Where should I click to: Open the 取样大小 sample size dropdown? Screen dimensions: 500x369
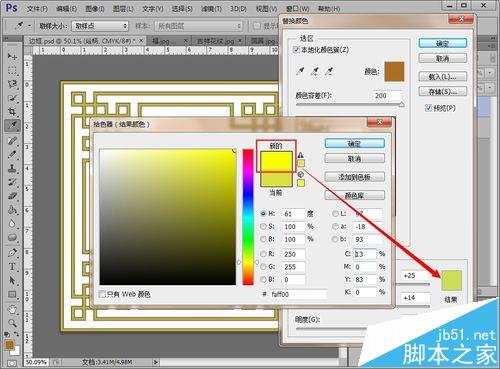coord(100,26)
